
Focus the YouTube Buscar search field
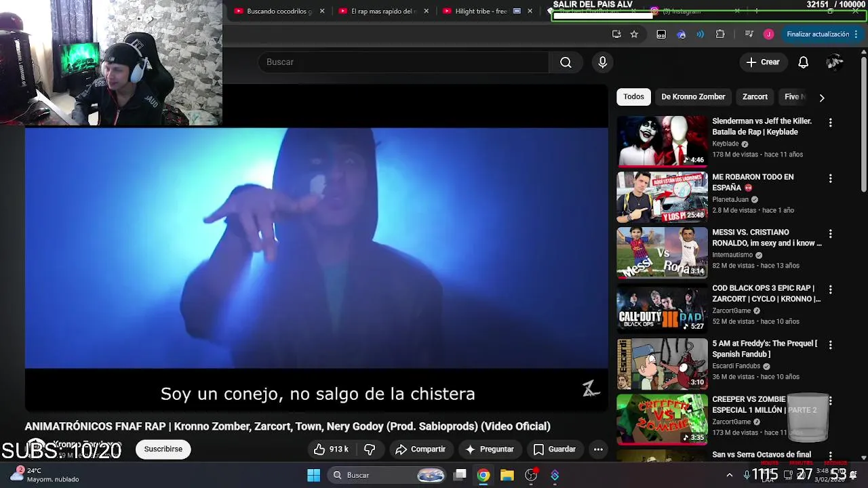point(403,62)
